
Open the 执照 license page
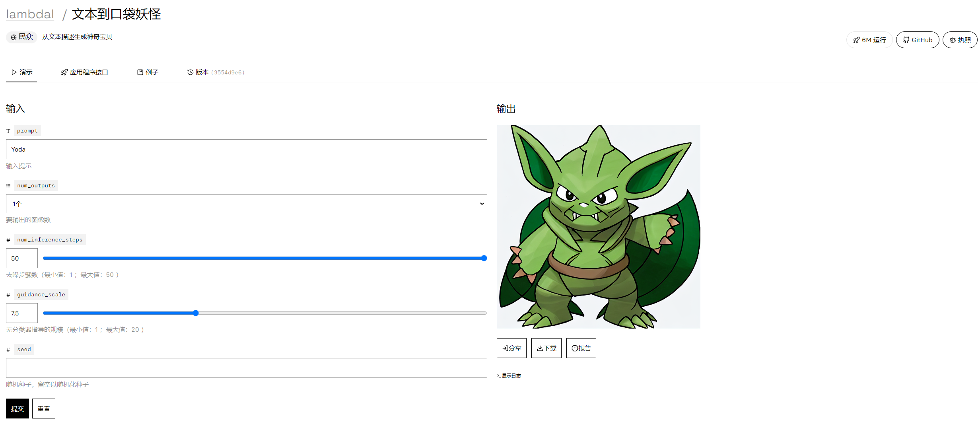click(x=960, y=40)
